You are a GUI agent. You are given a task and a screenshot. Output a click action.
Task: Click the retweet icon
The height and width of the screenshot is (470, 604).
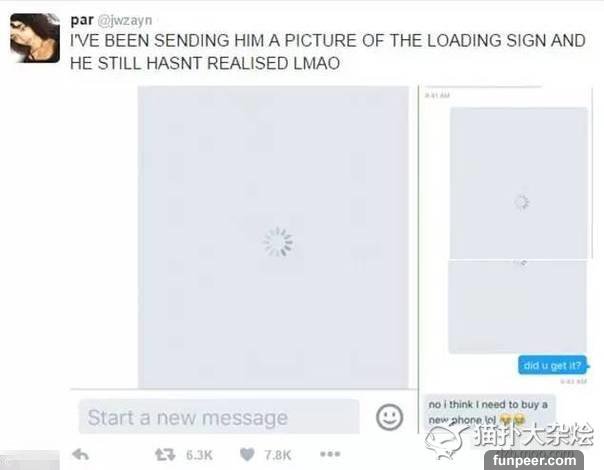tap(165, 455)
